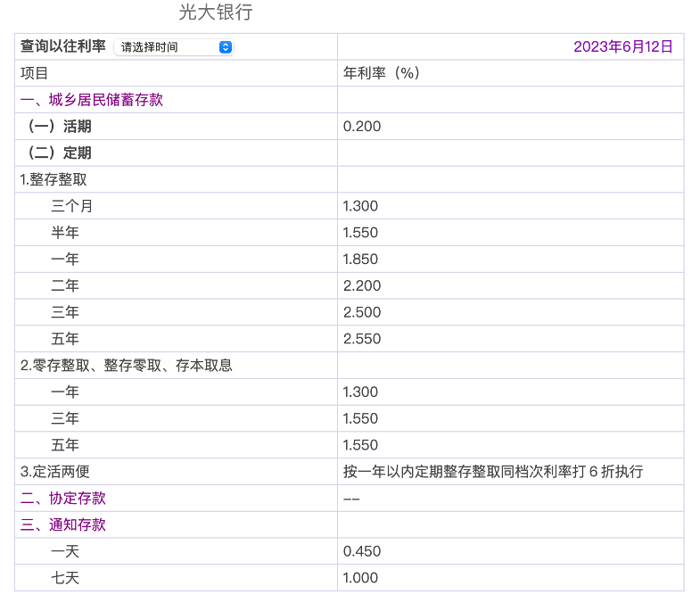Click the 按一年以内定期整存整取 rate description
The height and width of the screenshot is (611, 700).
point(492,471)
